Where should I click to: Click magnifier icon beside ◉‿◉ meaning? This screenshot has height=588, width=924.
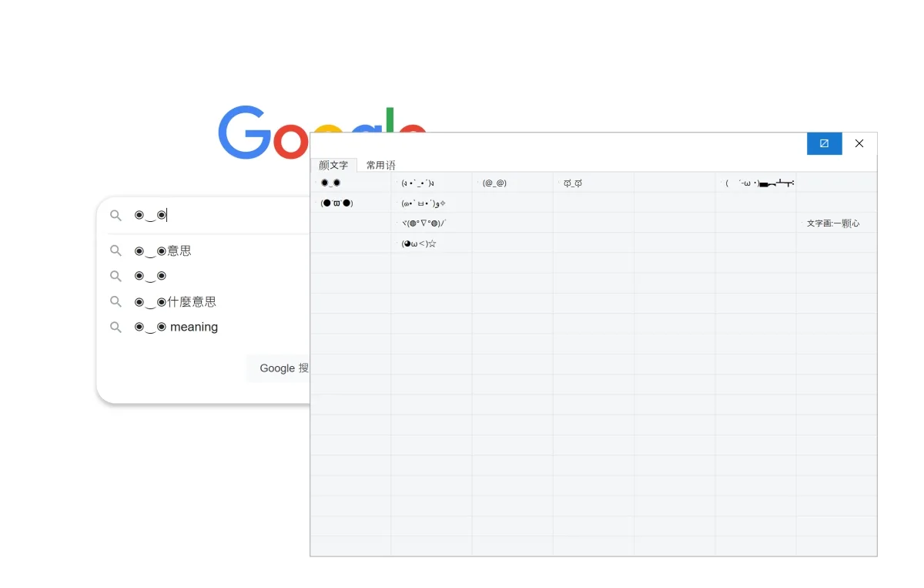click(x=115, y=327)
